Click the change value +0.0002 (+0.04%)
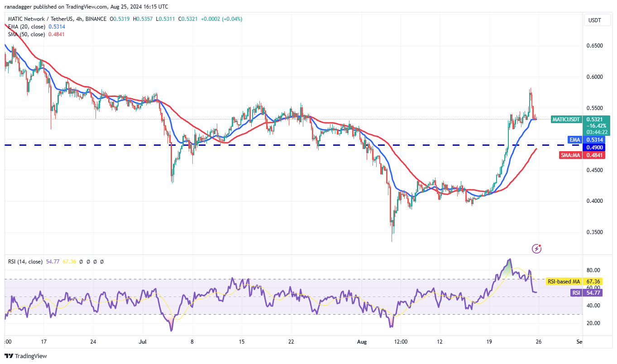This screenshot has width=617, height=364. click(x=222, y=19)
